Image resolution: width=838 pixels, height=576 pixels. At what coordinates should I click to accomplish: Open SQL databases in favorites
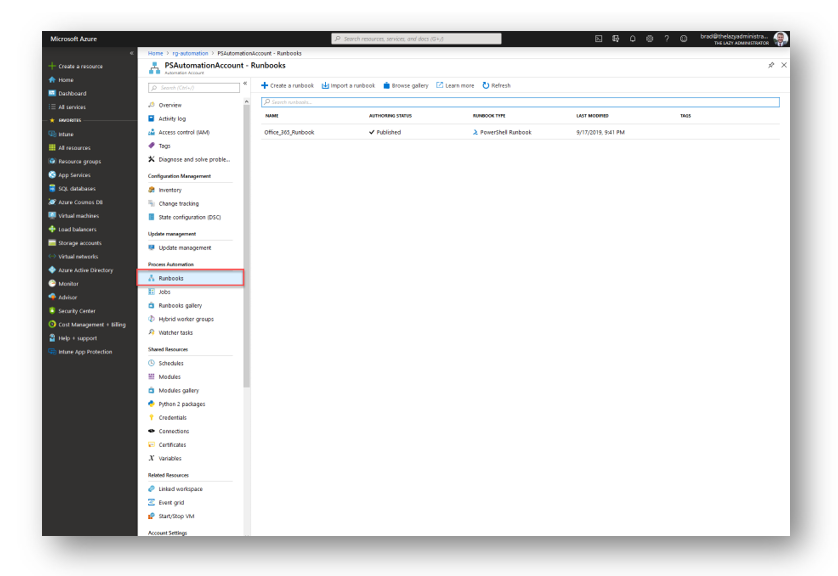point(72,189)
